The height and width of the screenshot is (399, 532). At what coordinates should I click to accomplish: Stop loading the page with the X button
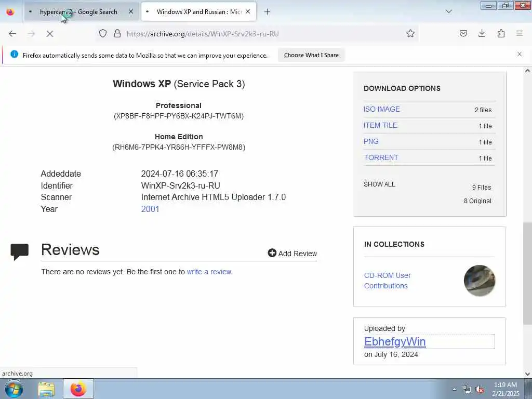49,34
